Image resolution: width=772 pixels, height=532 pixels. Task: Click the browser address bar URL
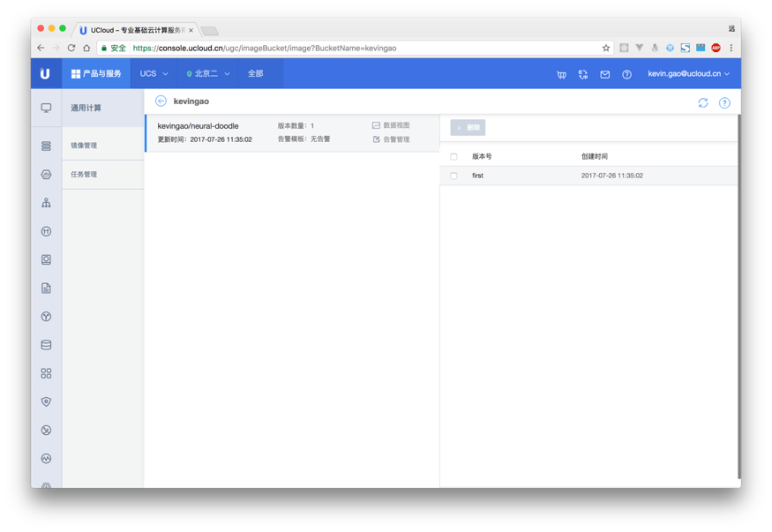(x=265, y=48)
